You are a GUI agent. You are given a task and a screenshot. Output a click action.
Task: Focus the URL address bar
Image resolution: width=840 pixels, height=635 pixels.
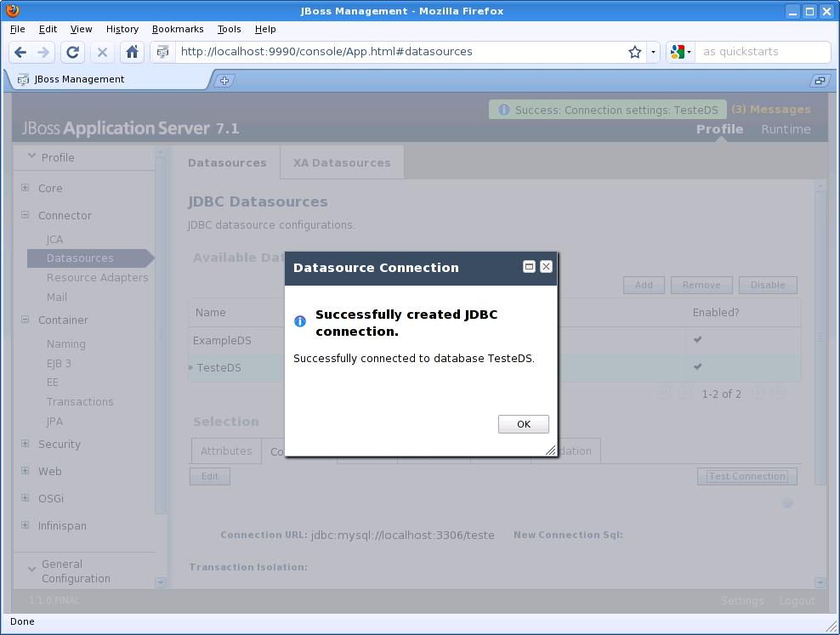click(402, 52)
